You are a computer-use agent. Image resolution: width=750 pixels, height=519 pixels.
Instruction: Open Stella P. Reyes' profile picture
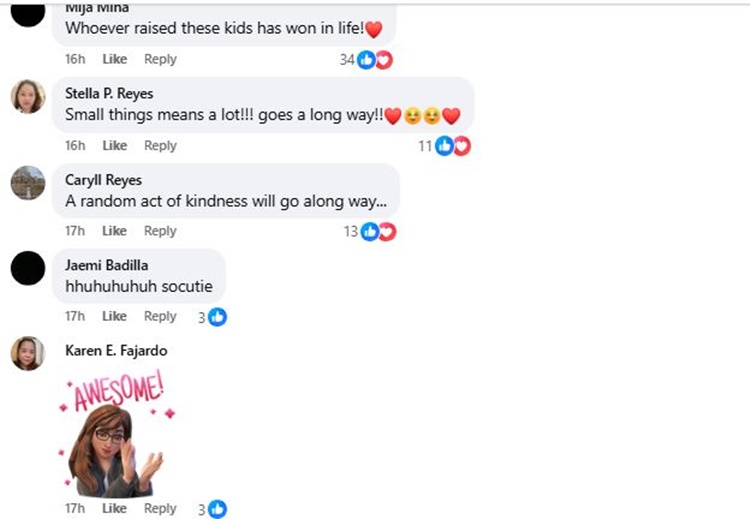[28, 97]
